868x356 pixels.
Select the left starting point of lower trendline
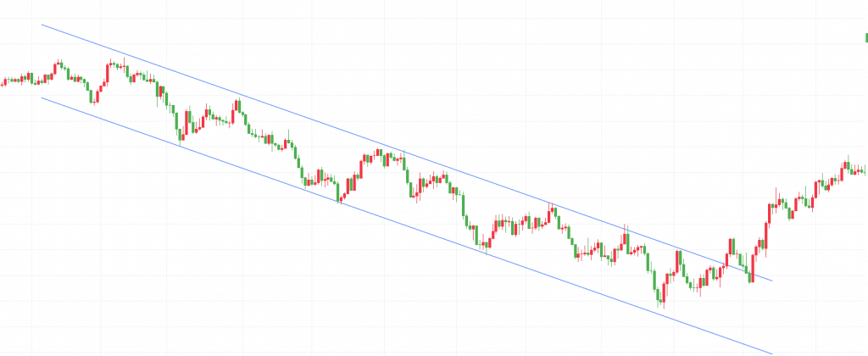(x=42, y=97)
